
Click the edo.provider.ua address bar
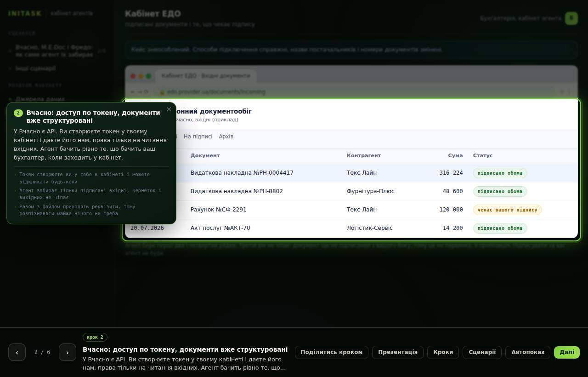tap(354, 91)
